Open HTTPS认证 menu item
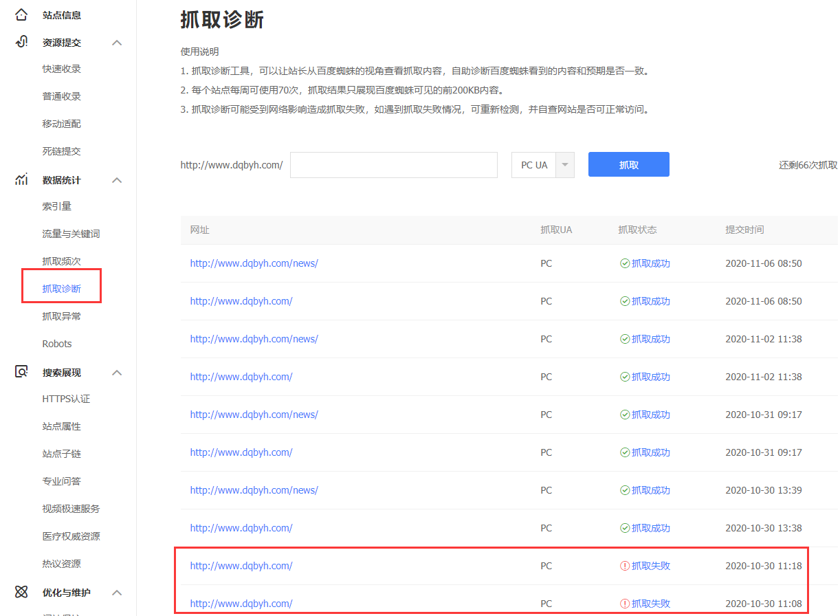 (66, 399)
